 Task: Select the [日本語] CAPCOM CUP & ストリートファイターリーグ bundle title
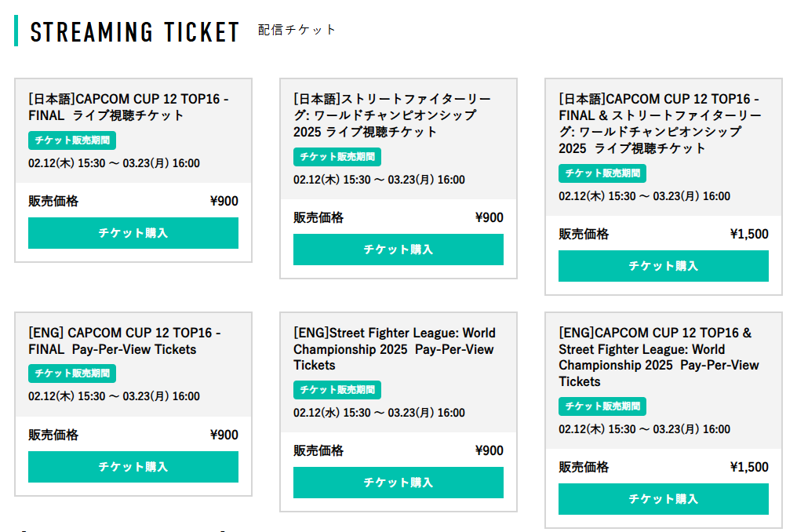(x=660, y=123)
